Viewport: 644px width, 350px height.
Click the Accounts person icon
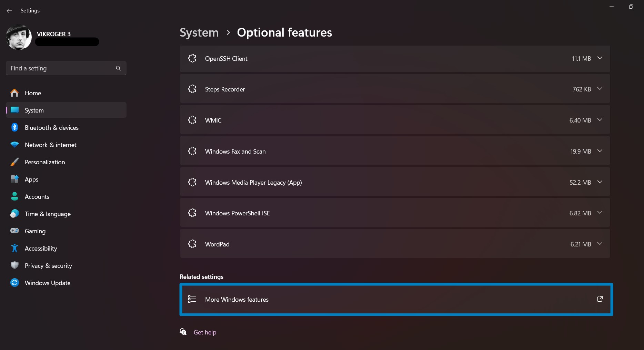(14, 196)
